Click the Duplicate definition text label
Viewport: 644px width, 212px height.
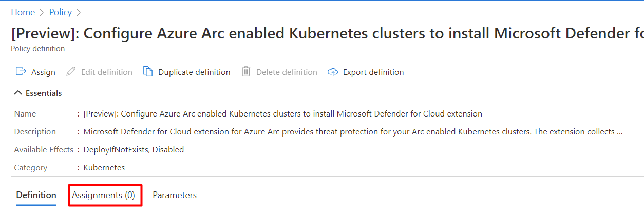click(x=194, y=72)
